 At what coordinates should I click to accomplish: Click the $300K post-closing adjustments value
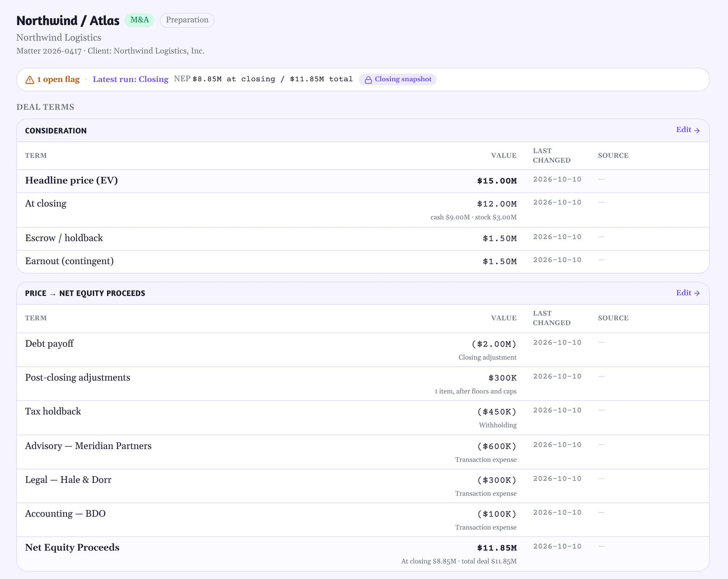point(502,378)
